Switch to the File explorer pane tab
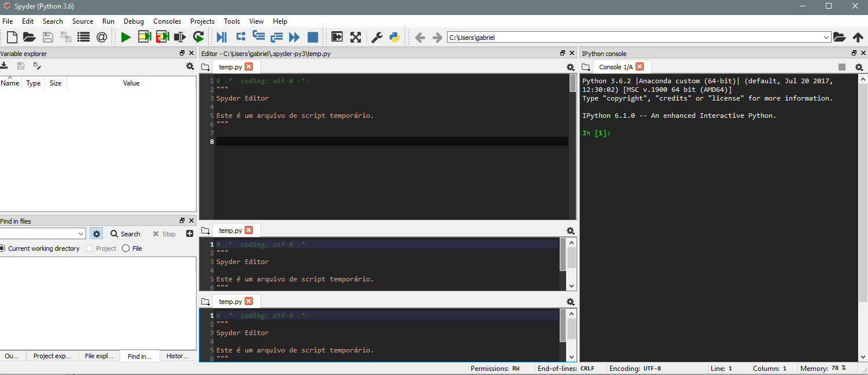868x375 pixels. click(x=99, y=356)
